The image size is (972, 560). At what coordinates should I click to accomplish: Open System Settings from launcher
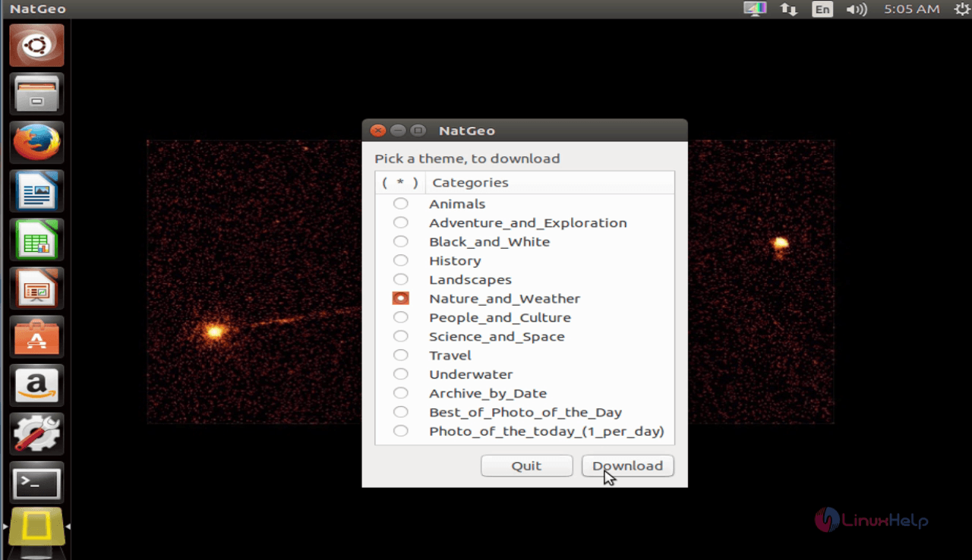[x=36, y=434]
